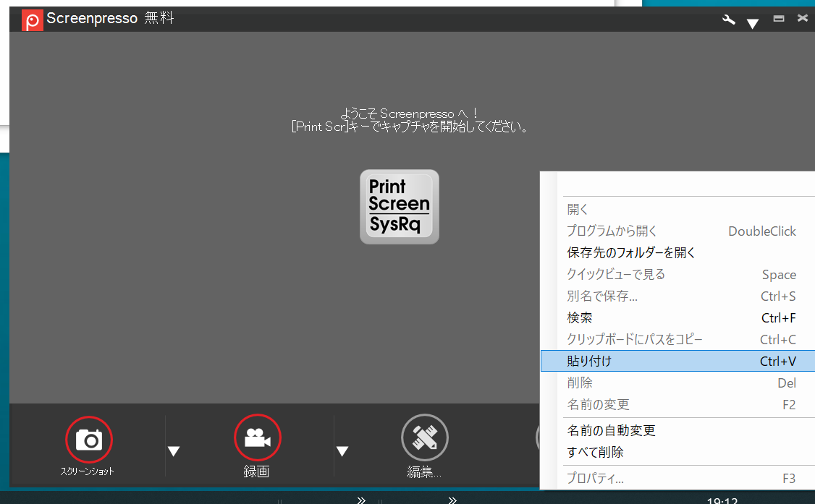Viewport: 815px width, 504px height.
Task: Click the ようこそ Screenpresso へ welcome text
Action: pyautogui.click(x=409, y=114)
